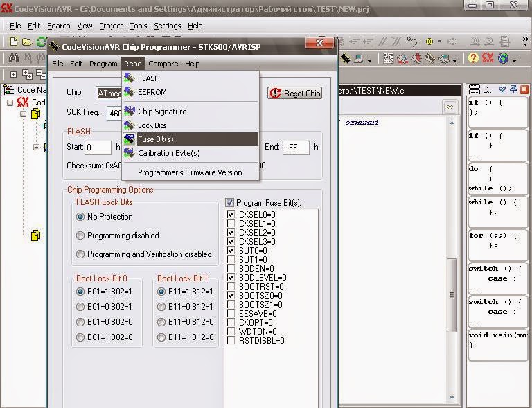The width and height of the screenshot is (532, 408).
Task: Insert the do-while code template
Action: (x=497, y=179)
